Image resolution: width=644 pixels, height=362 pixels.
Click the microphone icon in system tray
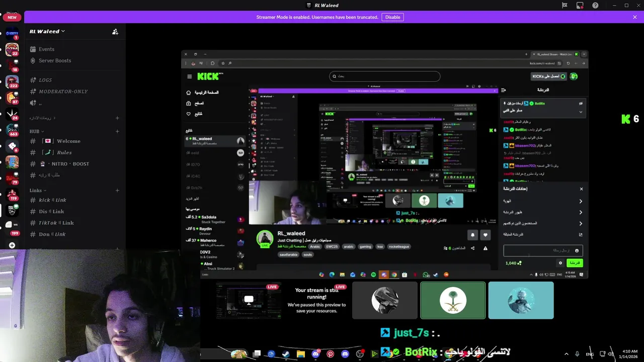point(577,354)
